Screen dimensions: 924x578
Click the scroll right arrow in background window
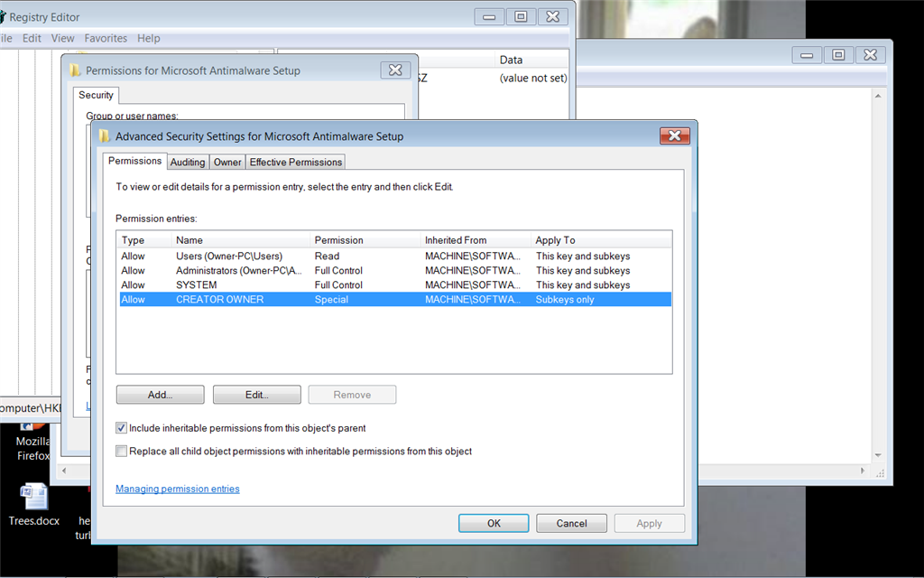coord(863,471)
